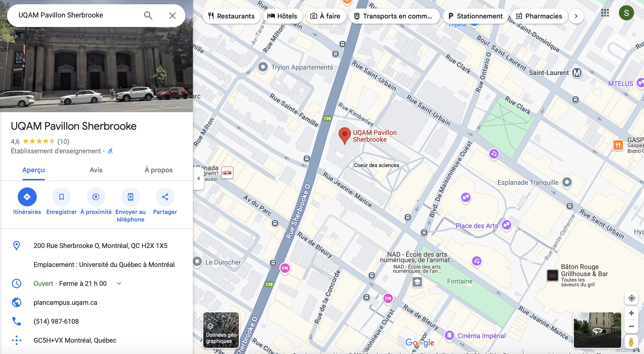Click the Partager share icon
Screen dimensions: 644x354
point(165,197)
